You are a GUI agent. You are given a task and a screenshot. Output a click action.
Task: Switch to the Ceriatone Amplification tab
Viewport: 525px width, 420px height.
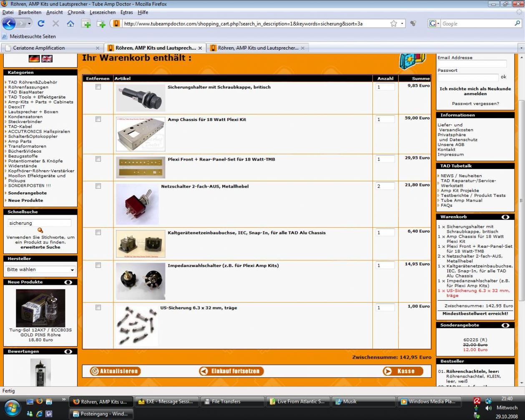pyautogui.click(x=52, y=48)
